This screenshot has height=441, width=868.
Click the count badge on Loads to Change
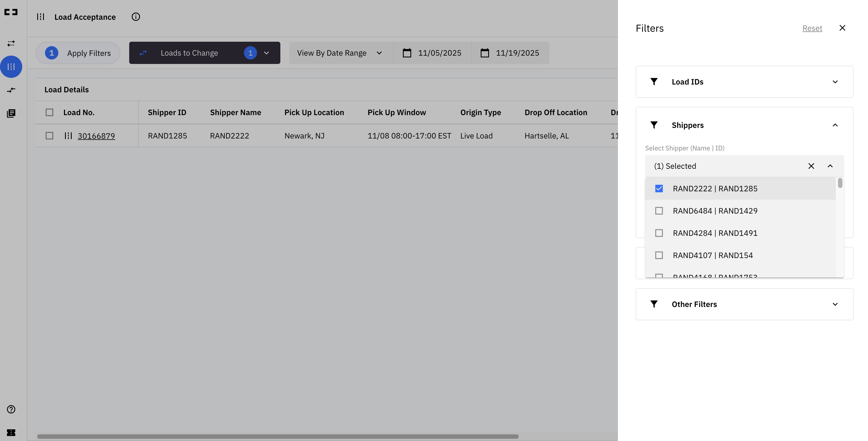point(250,53)
